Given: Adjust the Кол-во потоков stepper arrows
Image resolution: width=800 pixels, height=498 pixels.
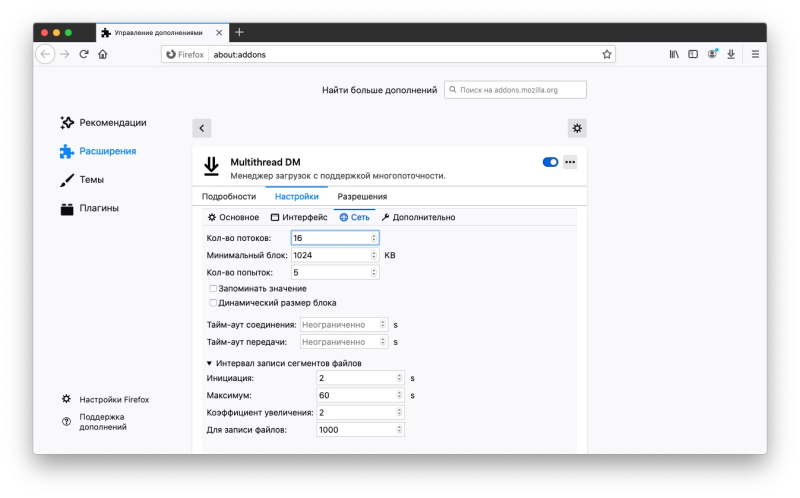Looking at the screenshot, I should pyautogui.click(x=374, y=238).
